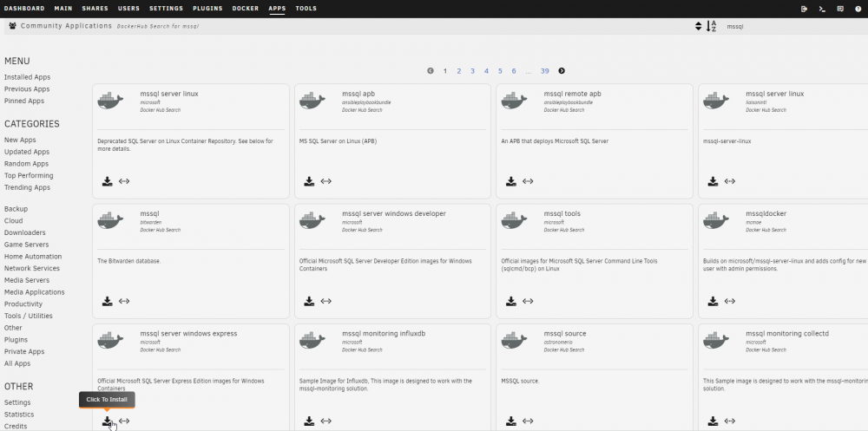The image size is (868, 431).
Task: Install the mssqldocker container
Action: tap(713, 301)
